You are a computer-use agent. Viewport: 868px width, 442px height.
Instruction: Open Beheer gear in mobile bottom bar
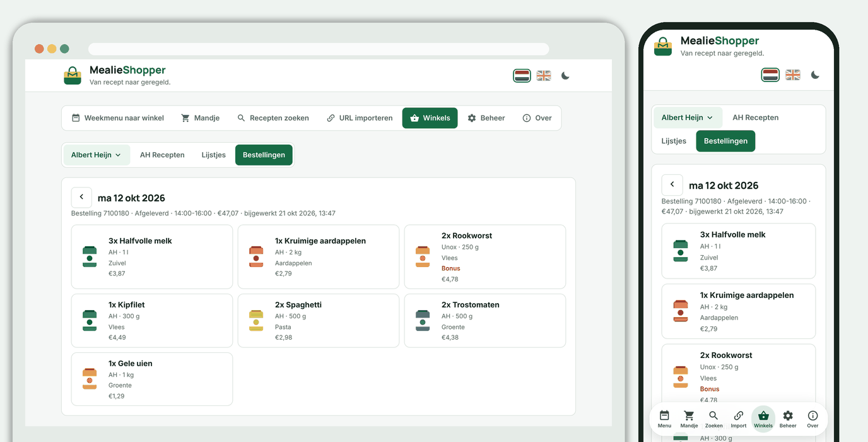tap(788, 419)
